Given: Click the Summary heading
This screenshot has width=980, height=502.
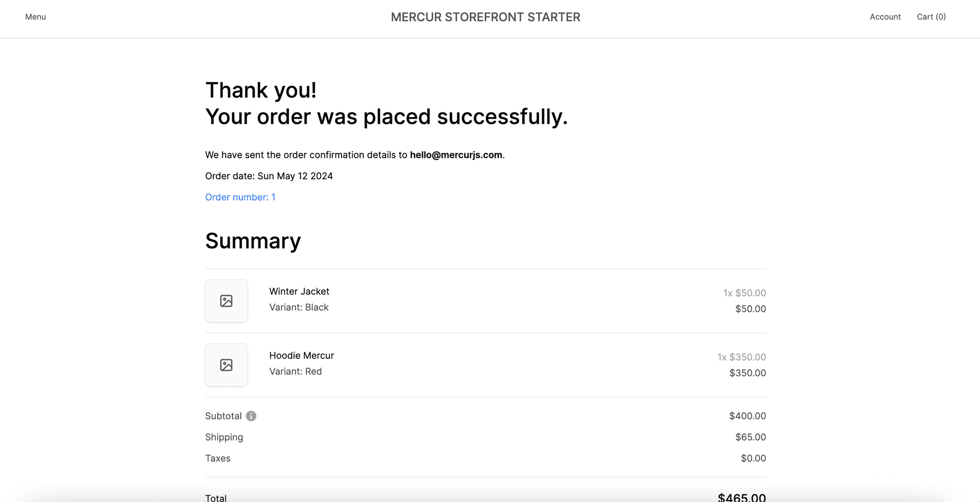Looking at the screenshot, I should tap(253, 241).
